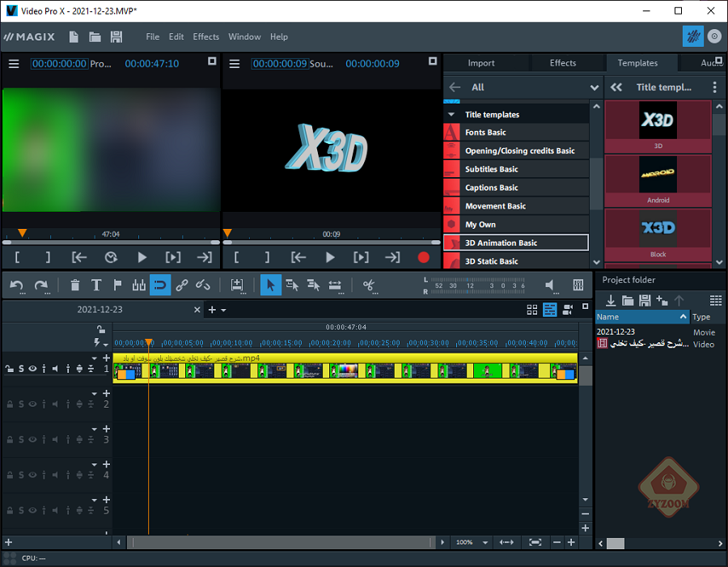Image resolution: width=728 pixels, height=567 pixels.
Task: Open the program monitor hamburger menu
Action: [x=14, y=64]
